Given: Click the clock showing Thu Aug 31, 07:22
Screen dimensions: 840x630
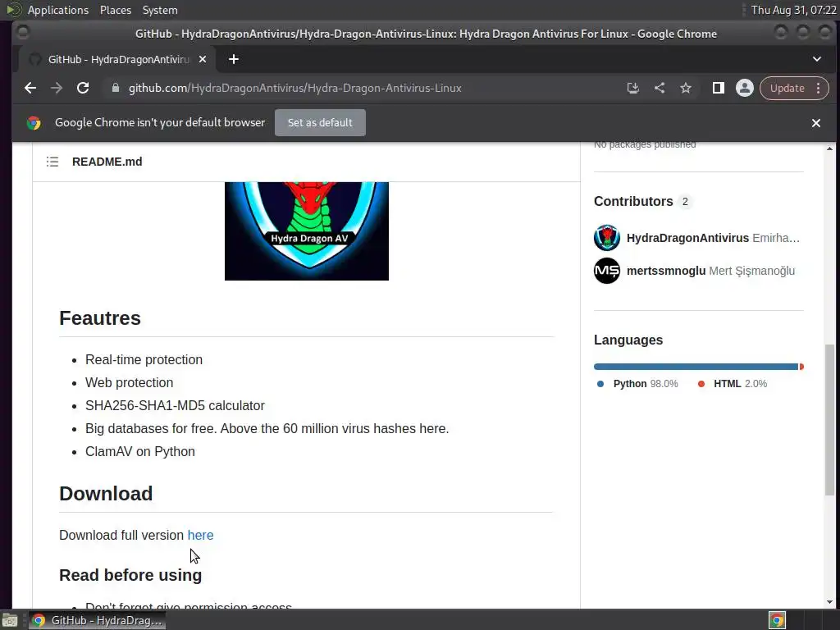Looking at the screenshot, I should 793,10.
